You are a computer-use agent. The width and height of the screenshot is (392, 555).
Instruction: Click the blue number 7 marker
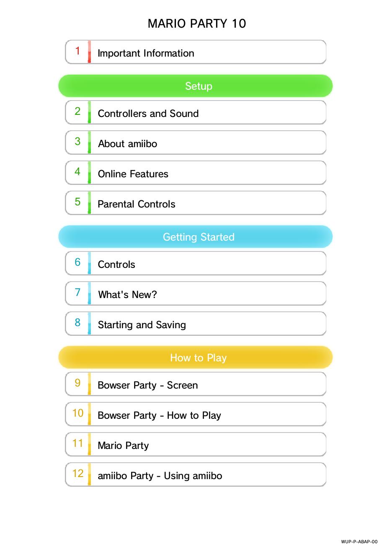click(77, 293)
